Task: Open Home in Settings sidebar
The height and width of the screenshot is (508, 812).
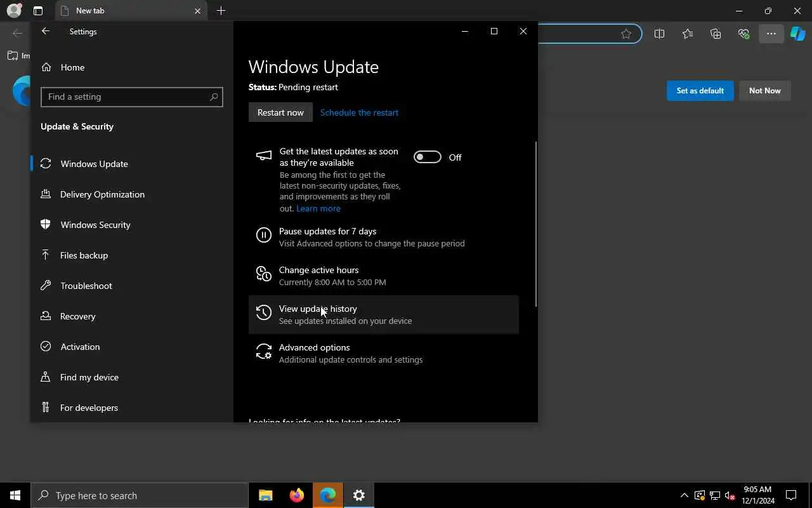Action: click(132, 67)
